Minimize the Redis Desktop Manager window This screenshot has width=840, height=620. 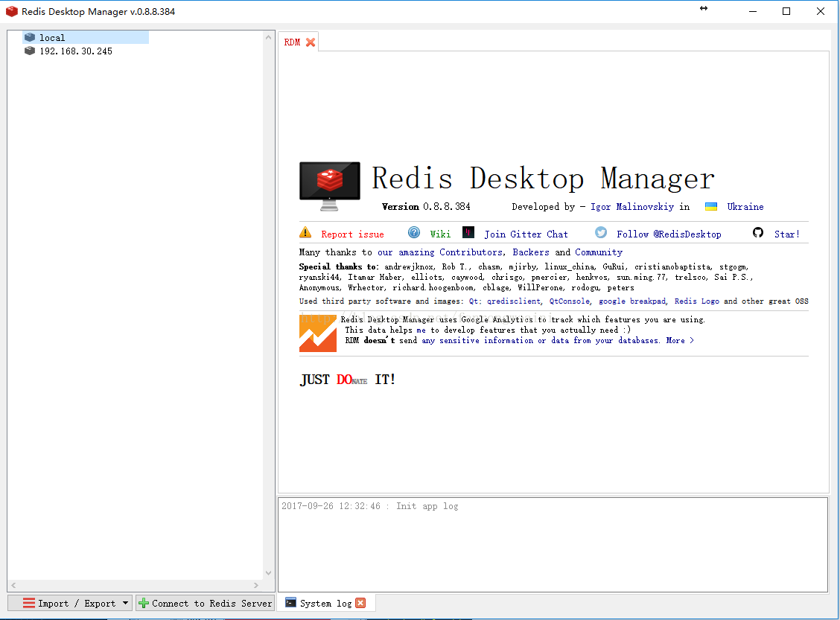coord(753,11)
